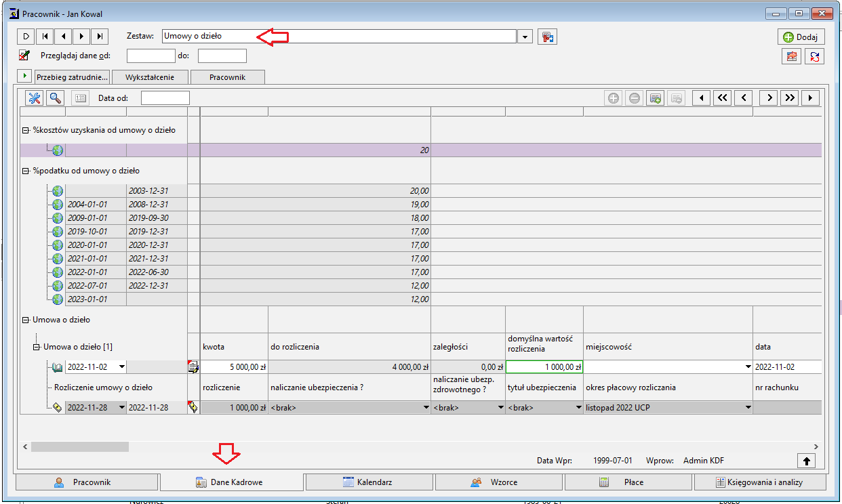
Task: Jump to last employee record arrow
Action: (100, 37)
